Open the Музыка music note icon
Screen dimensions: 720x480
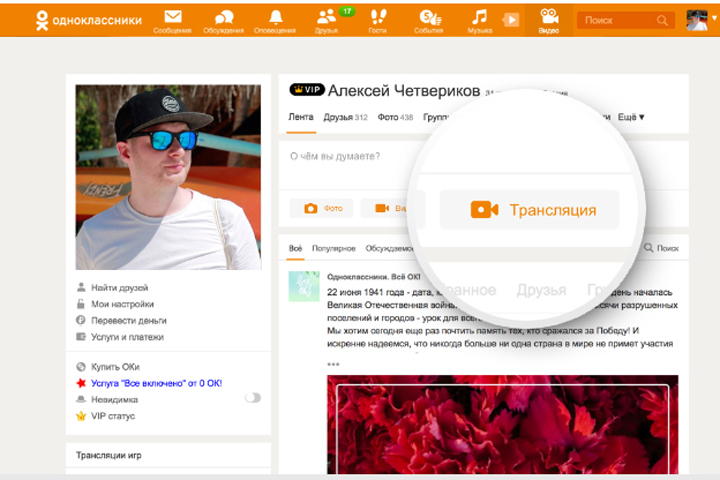480,19
